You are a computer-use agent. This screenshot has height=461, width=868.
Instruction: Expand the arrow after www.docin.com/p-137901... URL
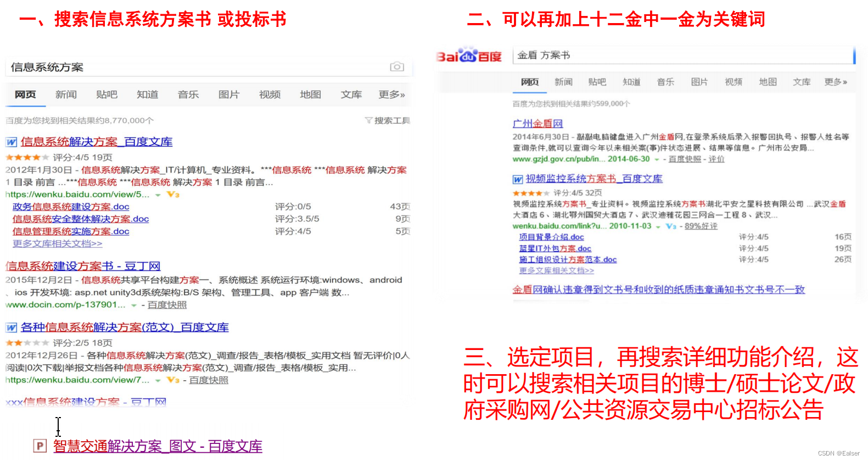pyautogui.click(x=133, y=306)
